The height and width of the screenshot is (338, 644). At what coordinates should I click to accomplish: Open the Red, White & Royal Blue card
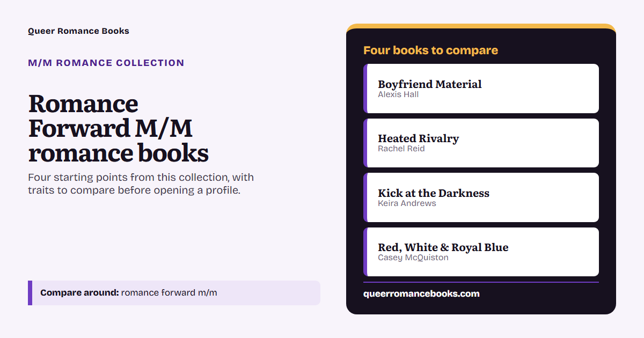481,252
